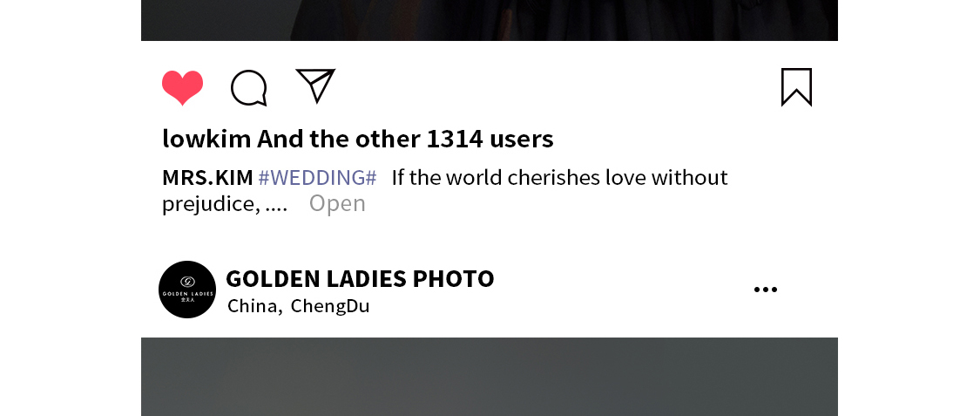
Task: Click the Golden Ladies round avatar logo
Action: pos(187,290)
